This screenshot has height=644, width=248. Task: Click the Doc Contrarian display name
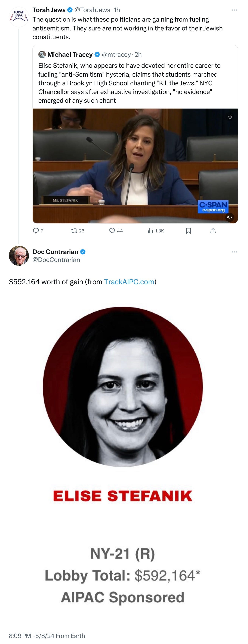[x=56, y=252]
